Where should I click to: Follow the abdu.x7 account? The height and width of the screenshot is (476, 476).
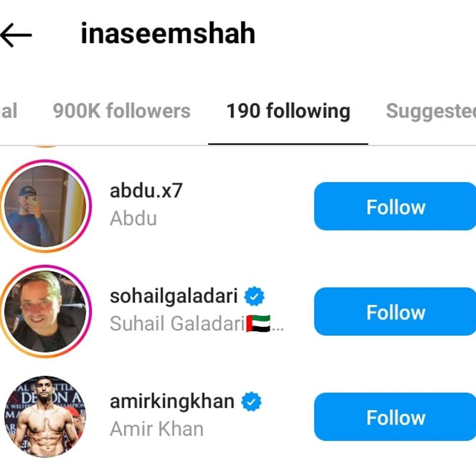(395, 206)
